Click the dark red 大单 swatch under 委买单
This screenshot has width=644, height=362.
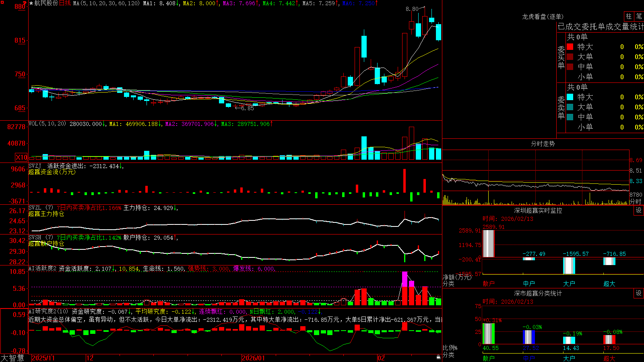(570, 57)
